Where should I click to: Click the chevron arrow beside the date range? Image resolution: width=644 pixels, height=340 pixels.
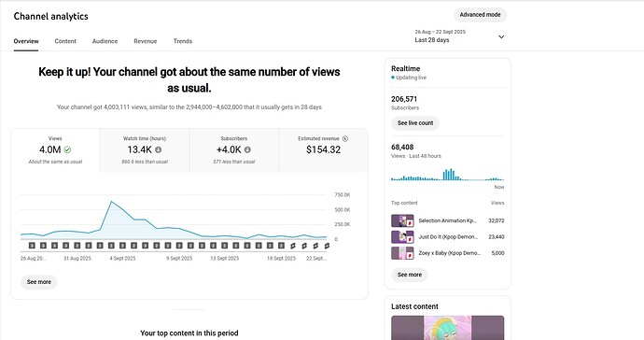click(501, 36)
